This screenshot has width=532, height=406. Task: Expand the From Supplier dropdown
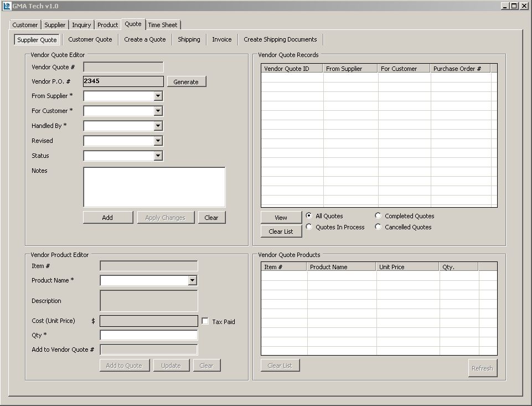point(158,96)
